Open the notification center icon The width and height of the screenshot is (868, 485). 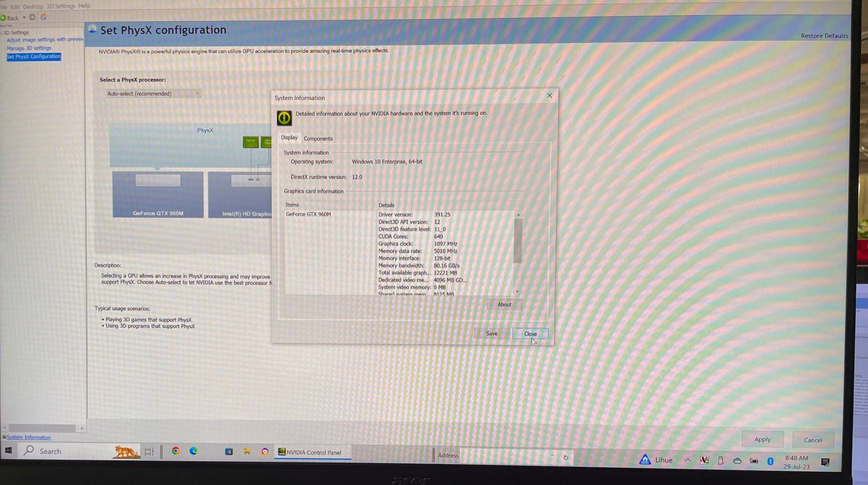(x=825, y=462)
